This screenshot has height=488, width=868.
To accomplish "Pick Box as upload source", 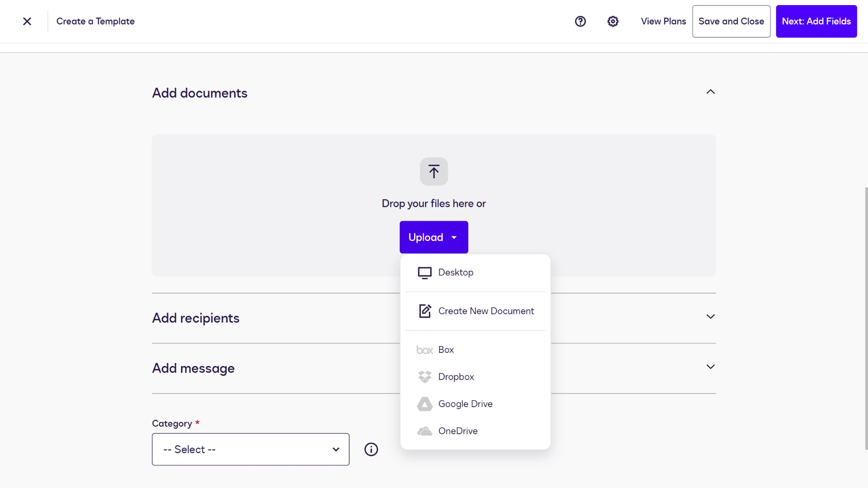I will tap(475, 350).
